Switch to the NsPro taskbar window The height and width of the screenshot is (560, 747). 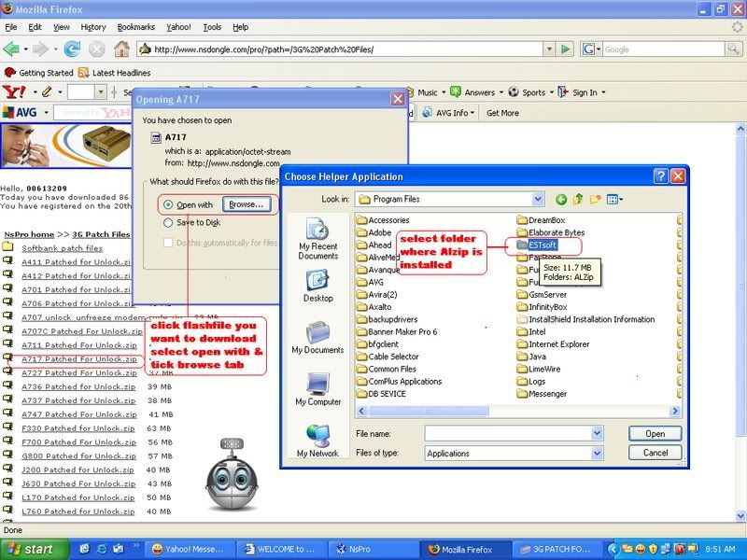tap(374, 550)
